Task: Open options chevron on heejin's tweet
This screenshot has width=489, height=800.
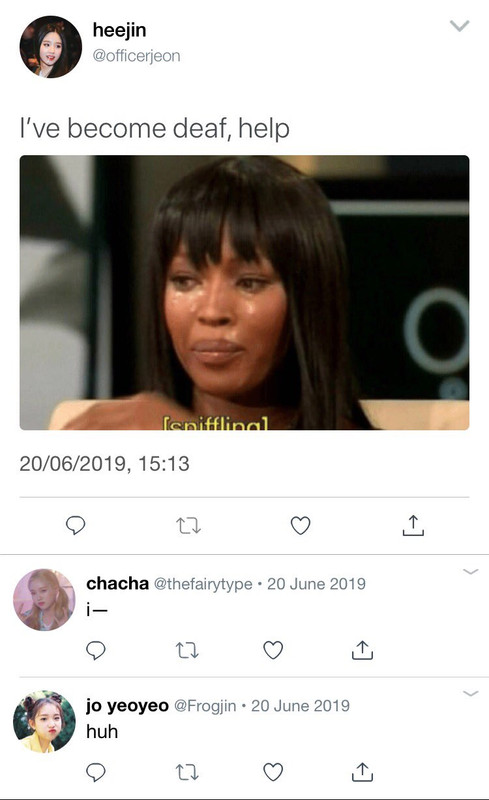Action: tap(459, 26)
